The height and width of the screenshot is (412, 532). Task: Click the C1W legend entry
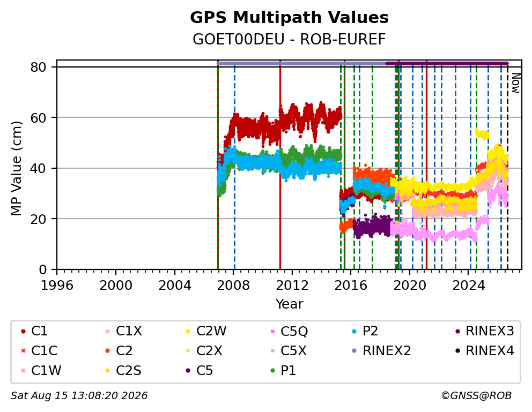coord(41,370)
